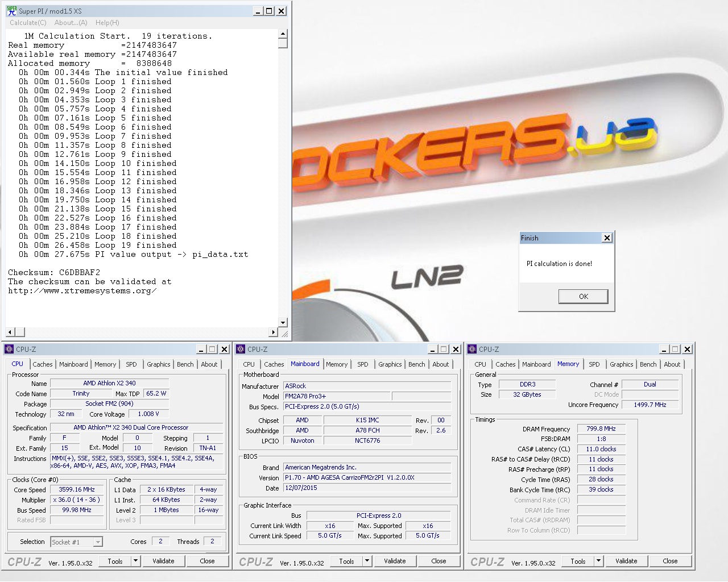Click Close button in middle CPU-Z window

(x=439, y=561)
